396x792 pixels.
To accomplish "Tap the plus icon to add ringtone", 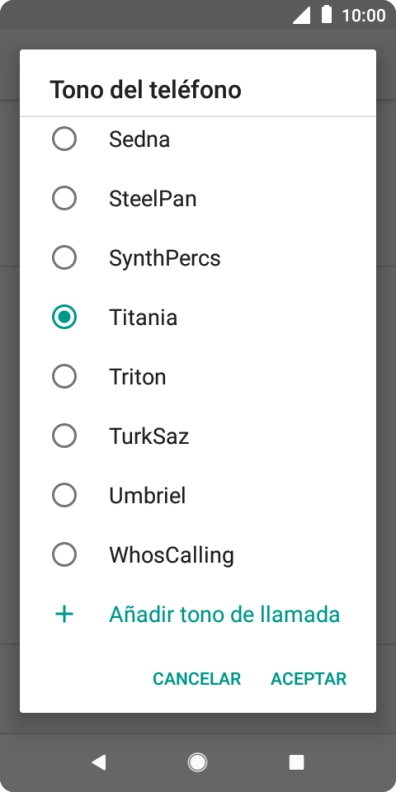I will tap(64, 614).
